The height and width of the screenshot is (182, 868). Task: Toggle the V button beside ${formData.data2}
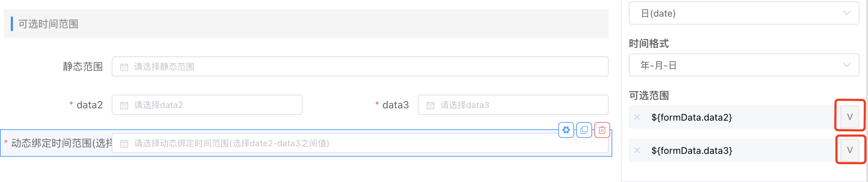coord(850,117)
